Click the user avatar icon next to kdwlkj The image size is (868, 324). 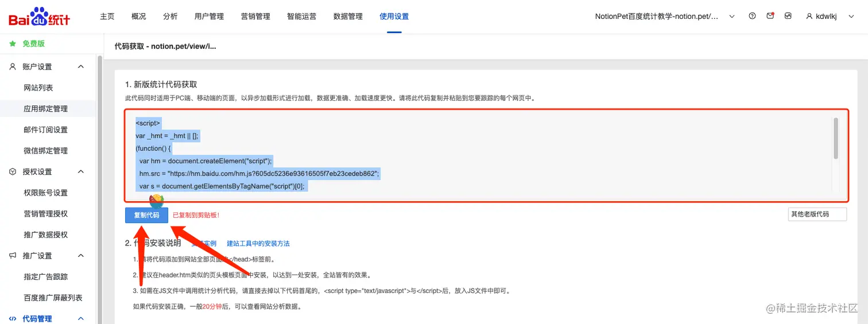(x=809, y=17)
